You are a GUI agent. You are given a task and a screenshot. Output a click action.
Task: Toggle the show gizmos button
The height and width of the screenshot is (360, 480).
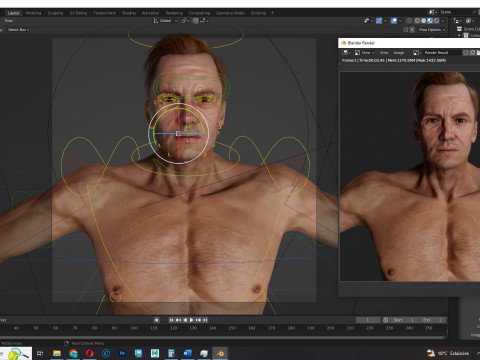[x=379, y=21]
